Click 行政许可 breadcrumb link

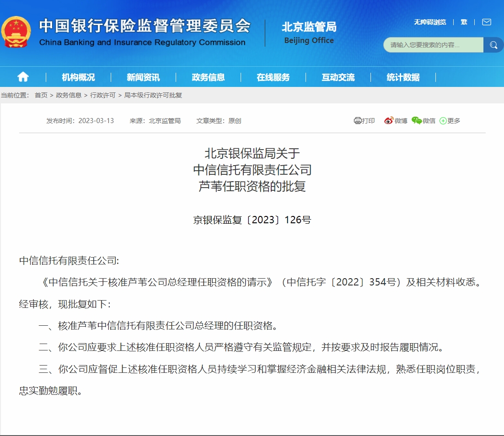point(103,95)
